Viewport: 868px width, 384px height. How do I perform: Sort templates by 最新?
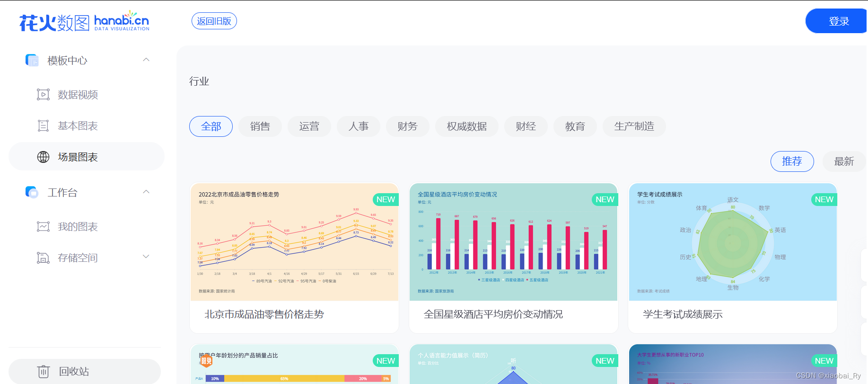[844, 161]
